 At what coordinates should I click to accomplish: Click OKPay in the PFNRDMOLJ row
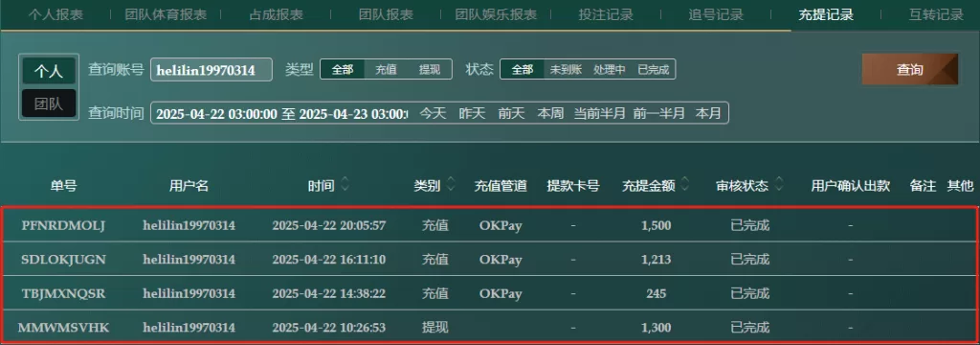coord(501,225)
